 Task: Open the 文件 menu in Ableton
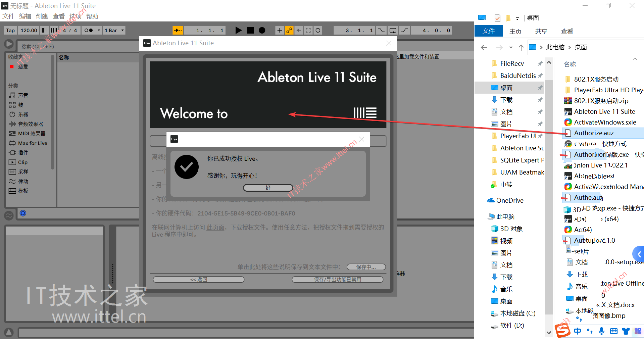tap(8, 16)
